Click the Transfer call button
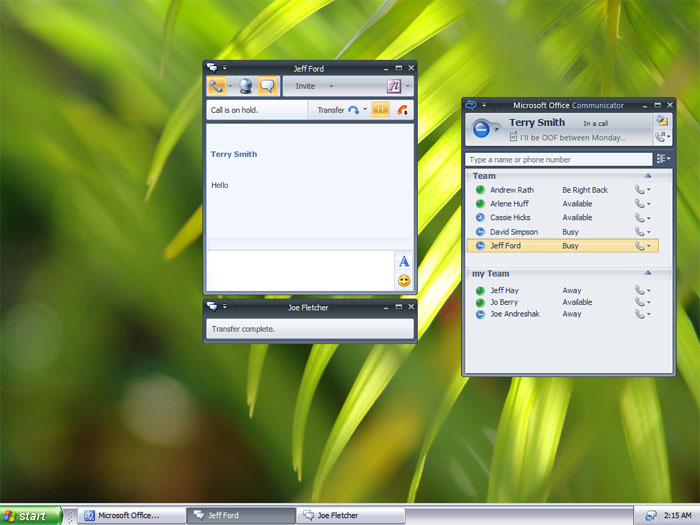The image size is (700, 525). coord(338,110)
